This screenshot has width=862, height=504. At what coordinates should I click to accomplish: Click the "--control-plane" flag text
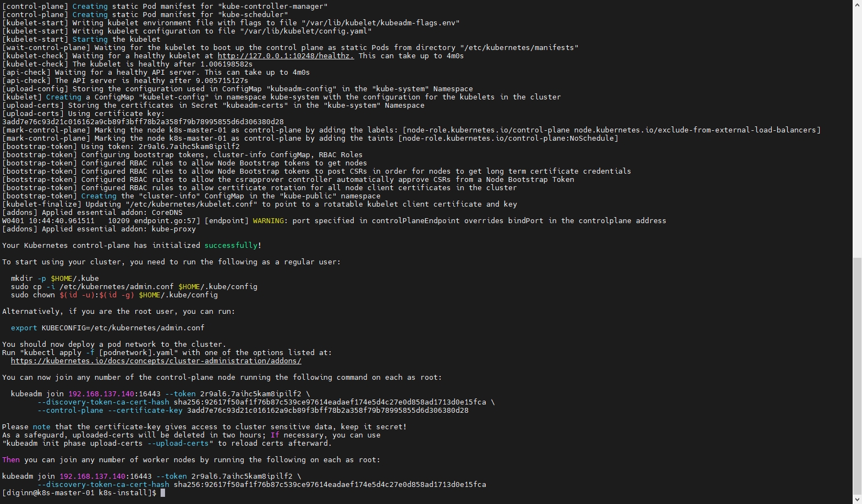click(70, 411)
